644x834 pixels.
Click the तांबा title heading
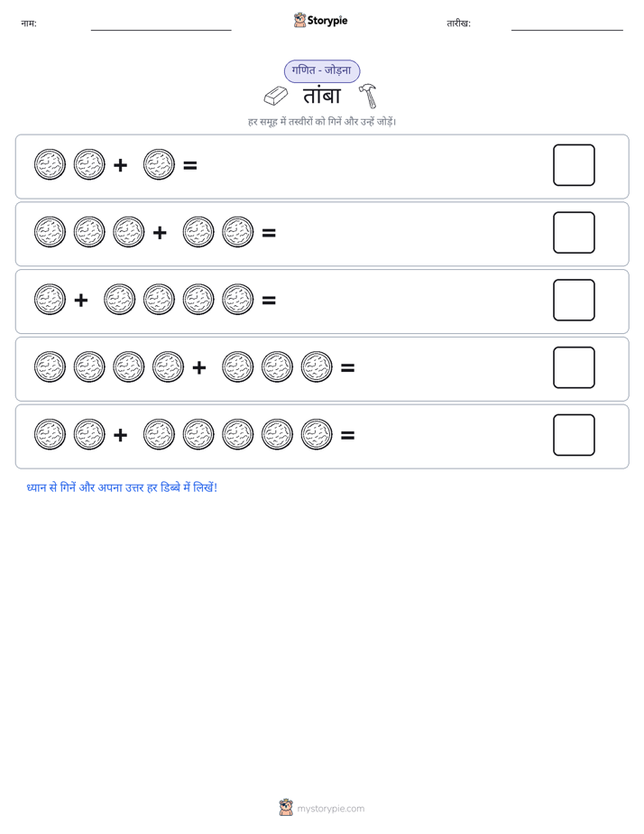321,96
